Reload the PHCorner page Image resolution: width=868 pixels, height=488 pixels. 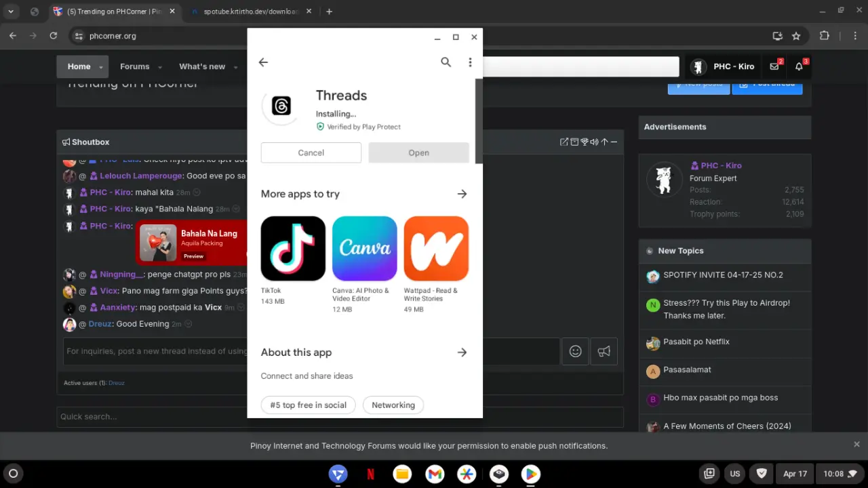pos(54,36)
